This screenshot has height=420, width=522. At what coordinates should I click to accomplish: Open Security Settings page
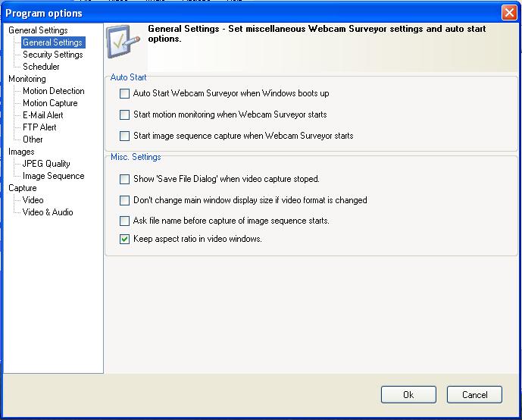[53, 55]
